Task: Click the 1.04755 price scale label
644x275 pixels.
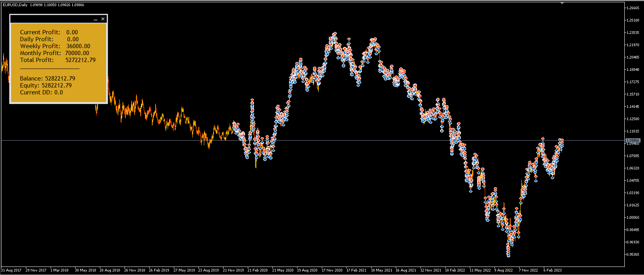Action: click(633, 181)
